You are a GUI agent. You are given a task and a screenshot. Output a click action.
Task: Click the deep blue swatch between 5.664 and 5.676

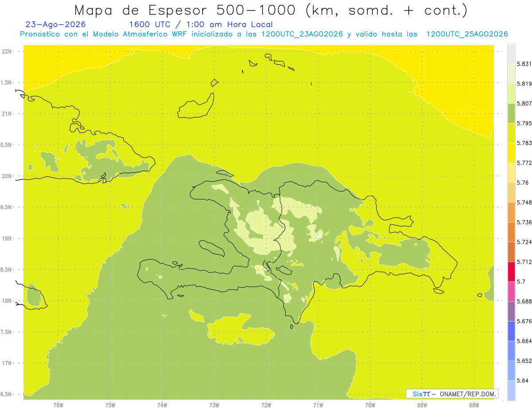point(511,331)
